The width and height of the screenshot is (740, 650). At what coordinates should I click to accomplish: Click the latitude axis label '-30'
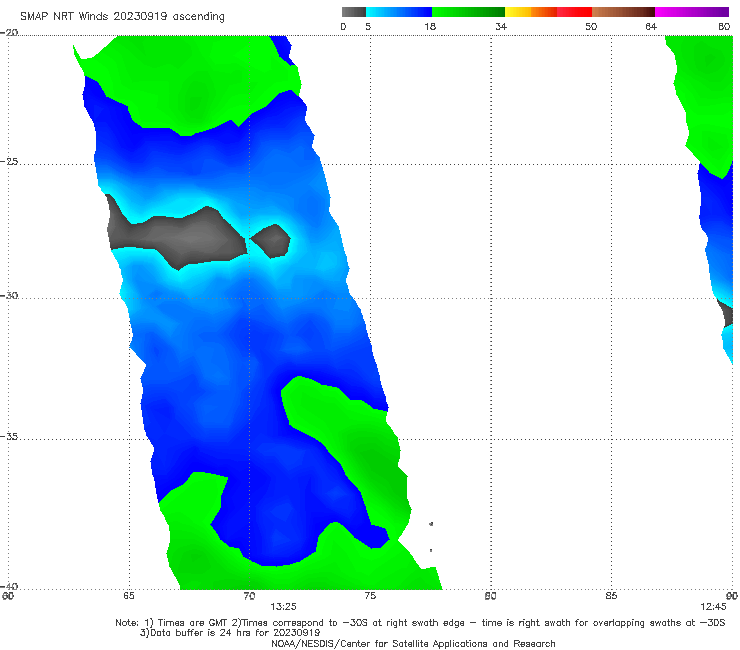(9, 295)
